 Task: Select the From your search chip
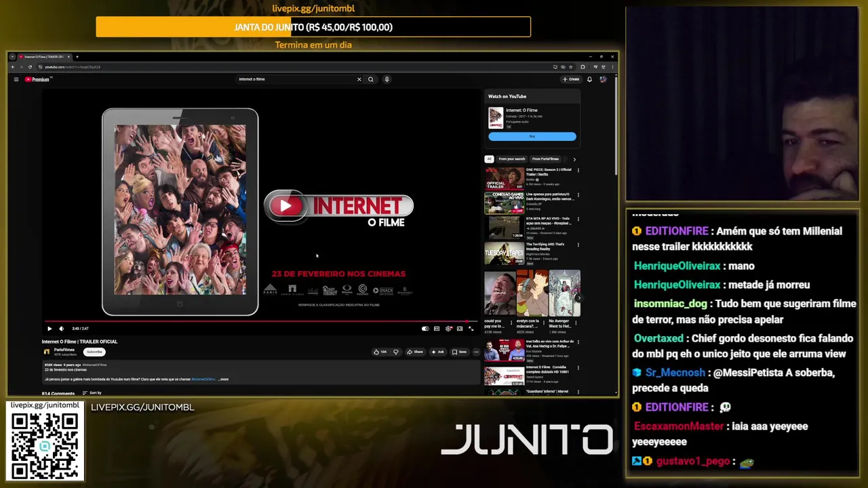[x=512, y=159]
